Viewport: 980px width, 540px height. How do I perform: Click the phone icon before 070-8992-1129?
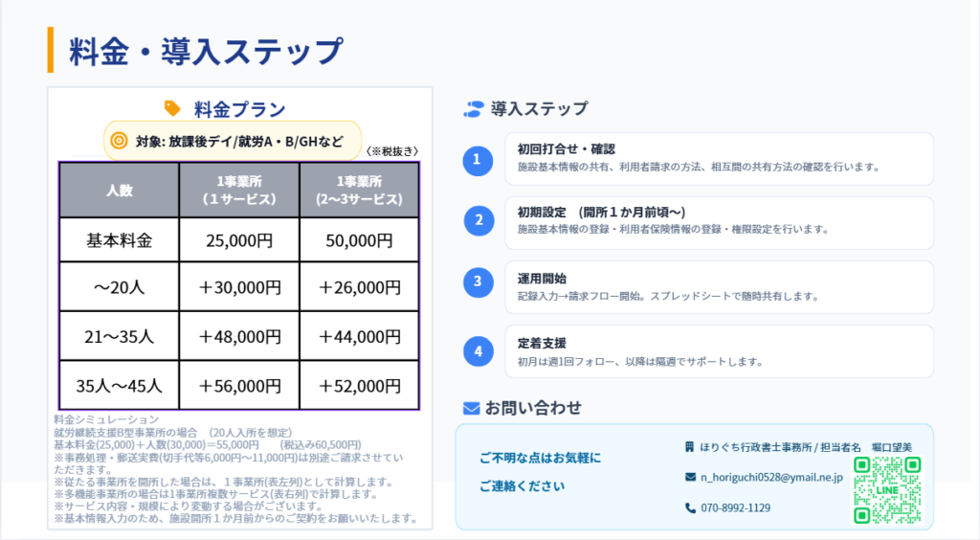tap(690, 507)
